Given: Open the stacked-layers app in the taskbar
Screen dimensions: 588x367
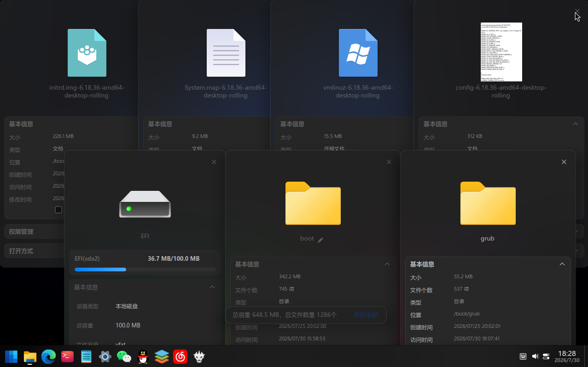Looking at the screenshot, I should click(x=162, y=356).
